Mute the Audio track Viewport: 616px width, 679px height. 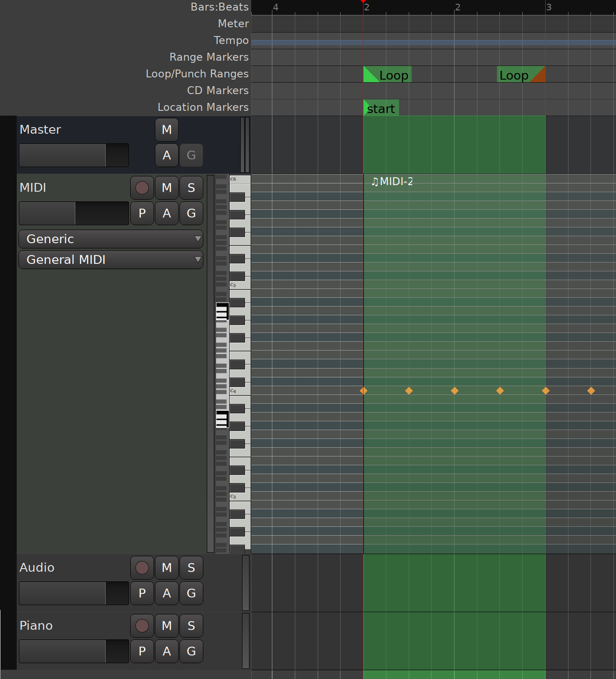point(167,568)
